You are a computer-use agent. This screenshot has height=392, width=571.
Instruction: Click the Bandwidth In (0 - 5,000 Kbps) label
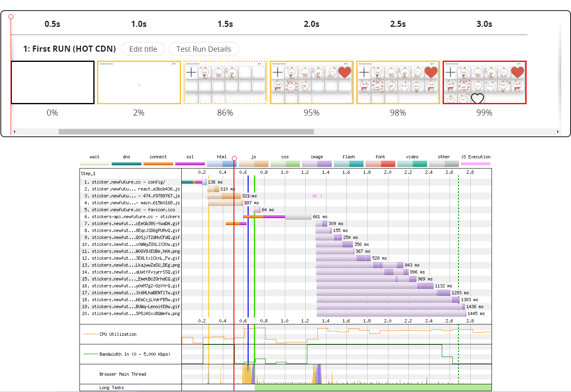[x=134, y=354]
